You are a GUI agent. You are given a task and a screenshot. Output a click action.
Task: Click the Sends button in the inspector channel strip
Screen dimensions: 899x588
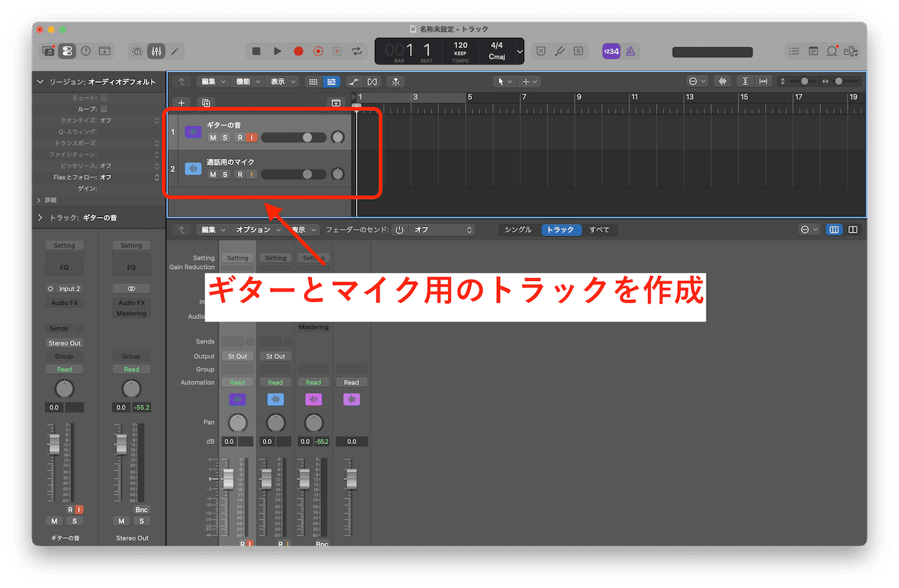click(59, 328)
